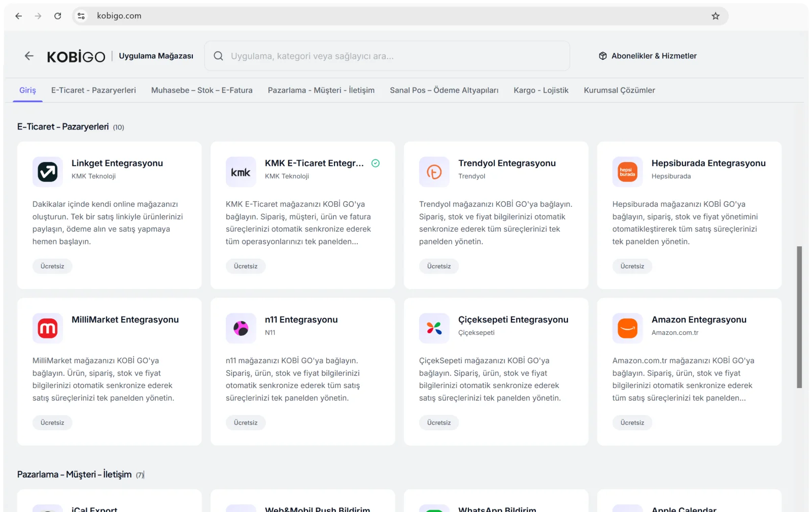Open the Hepsiburada app icon

[628, 172]
